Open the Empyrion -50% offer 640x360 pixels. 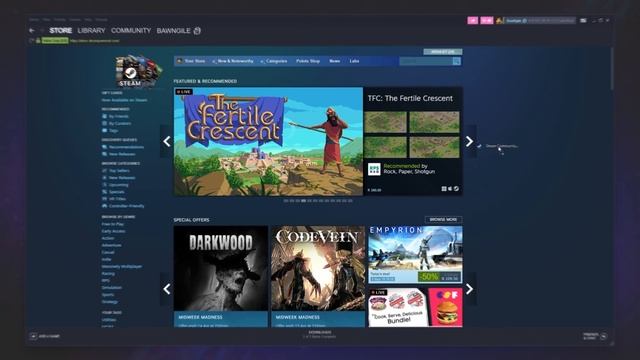(x=416, y=255)
